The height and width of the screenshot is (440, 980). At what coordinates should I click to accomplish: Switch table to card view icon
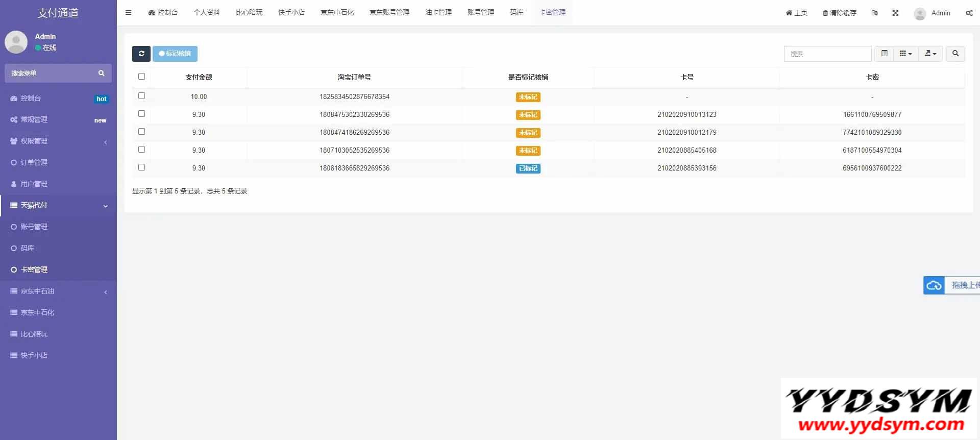(x=884, y=54)
